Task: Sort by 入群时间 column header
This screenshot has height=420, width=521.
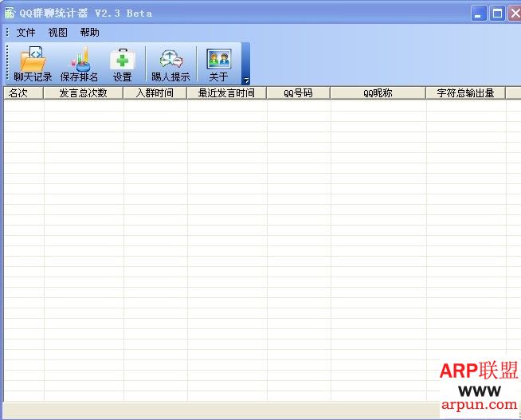Action: tap(155, 93)
